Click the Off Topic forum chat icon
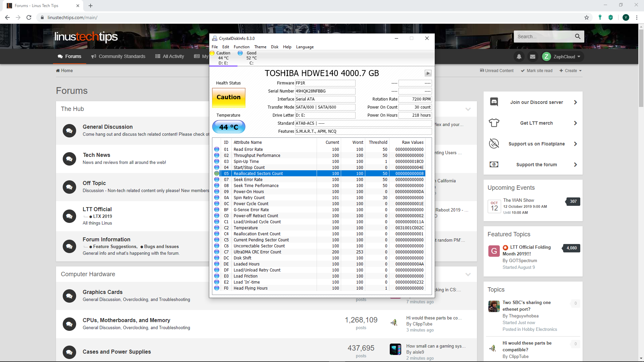The height and width of the screenshot is (362, 644). tap(69, 187)
